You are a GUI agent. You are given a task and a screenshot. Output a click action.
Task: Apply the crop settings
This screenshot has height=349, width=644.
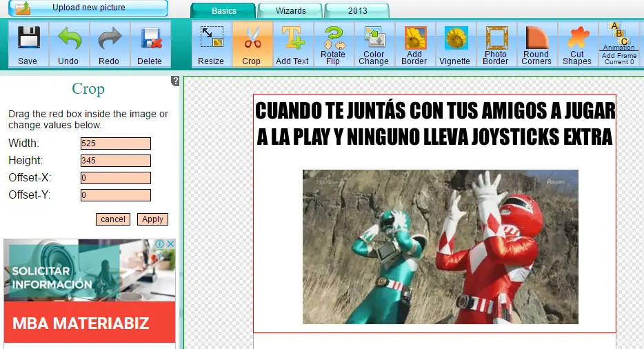coord(153,219)
